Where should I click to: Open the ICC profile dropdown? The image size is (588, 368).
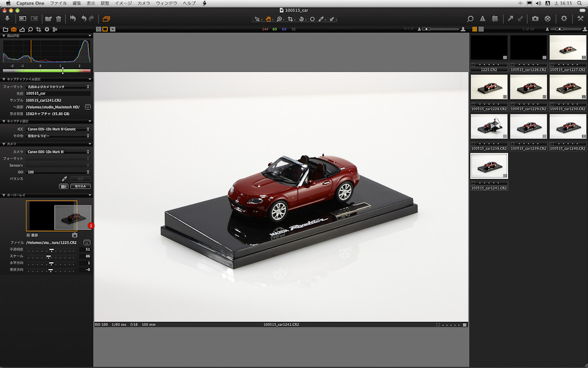pyautogui.click(x=57, y=129)
